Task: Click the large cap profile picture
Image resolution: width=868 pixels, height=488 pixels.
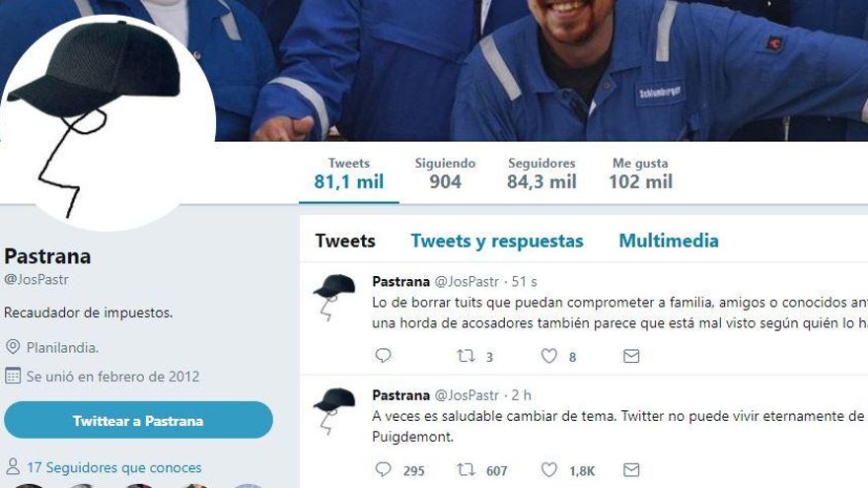Action: [x=108, y=123]
